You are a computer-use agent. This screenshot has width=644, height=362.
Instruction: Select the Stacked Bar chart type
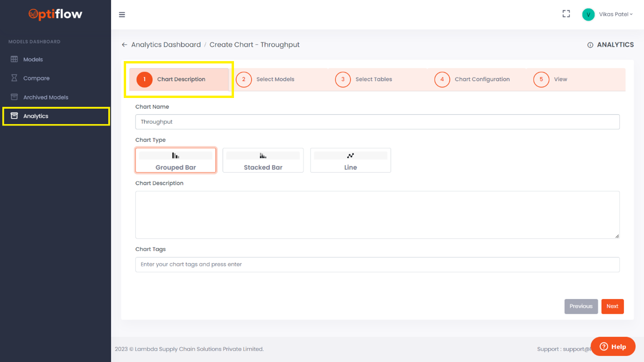(x=263, y=160)
